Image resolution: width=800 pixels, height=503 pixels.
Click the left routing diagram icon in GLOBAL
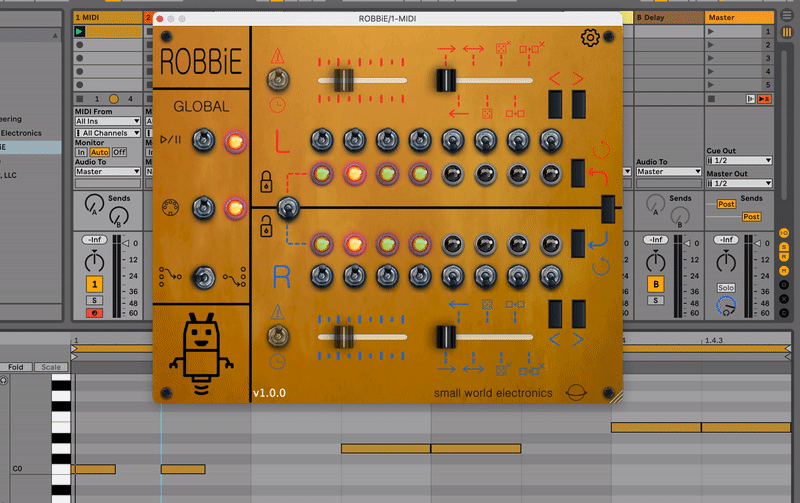[x=170, y=276]
